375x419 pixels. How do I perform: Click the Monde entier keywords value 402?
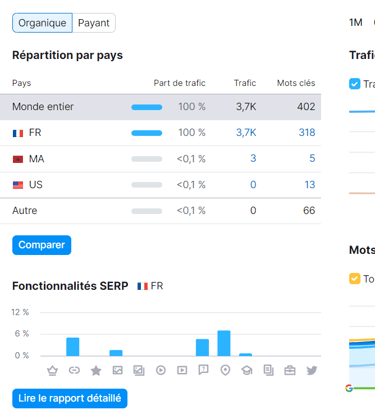pyautogui.click(x=306, y=107)
